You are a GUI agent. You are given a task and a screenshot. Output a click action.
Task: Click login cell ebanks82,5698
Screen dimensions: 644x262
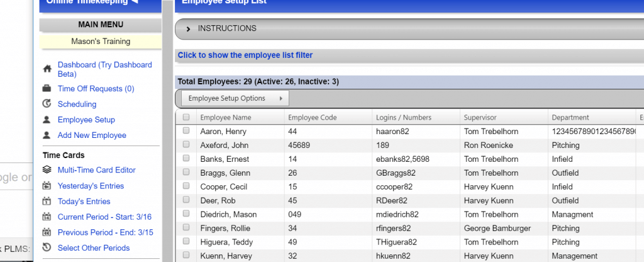(x=403, y=159)
